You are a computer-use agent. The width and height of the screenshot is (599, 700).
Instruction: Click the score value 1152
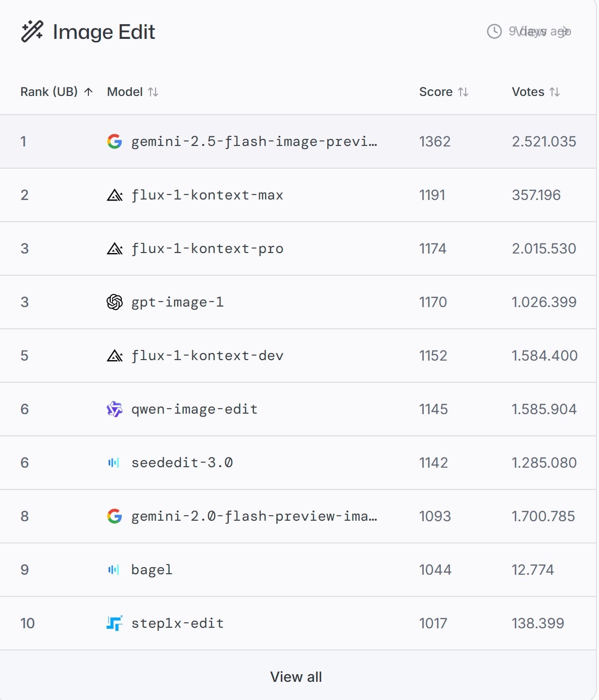pyautogui.click(x=433, y=356)
